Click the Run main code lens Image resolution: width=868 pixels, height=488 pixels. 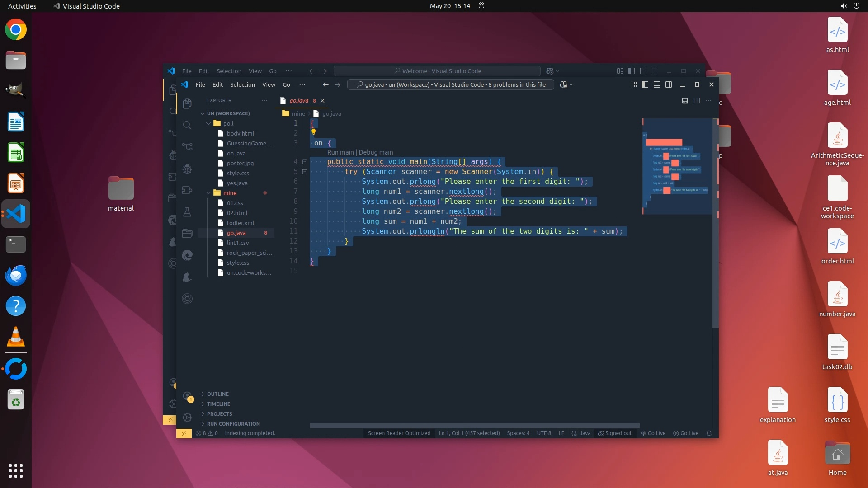[340, 152]
